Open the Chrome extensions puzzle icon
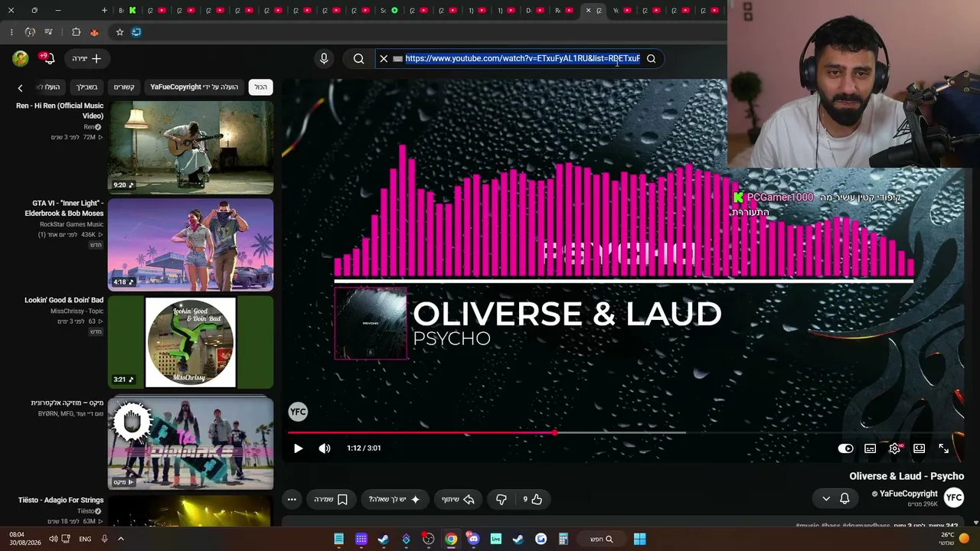980x551 pixels. [76, 32]
